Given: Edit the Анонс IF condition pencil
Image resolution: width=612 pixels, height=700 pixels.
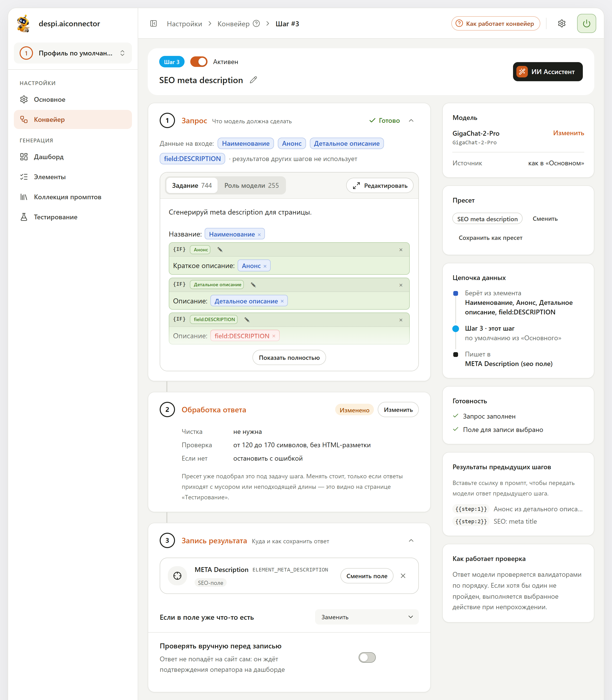Looking at the screenshot, I should pos(220,250).
